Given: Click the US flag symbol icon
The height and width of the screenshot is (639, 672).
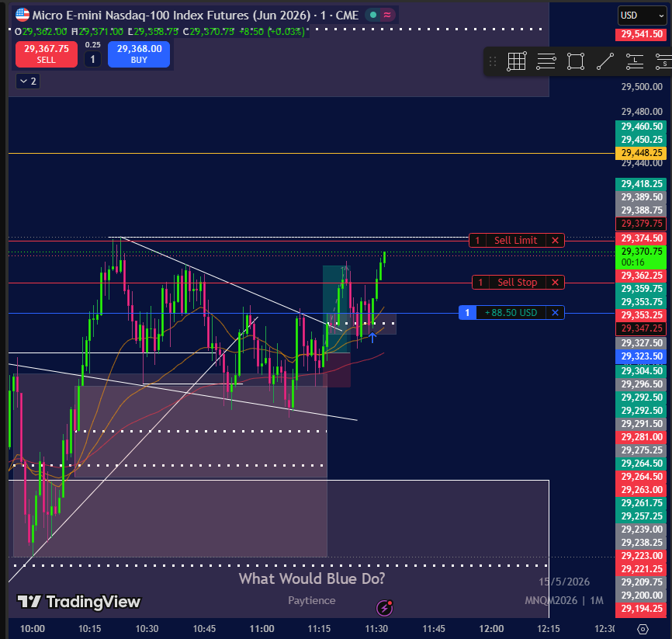Looking at the screenshot, I should tap(23, 15).
